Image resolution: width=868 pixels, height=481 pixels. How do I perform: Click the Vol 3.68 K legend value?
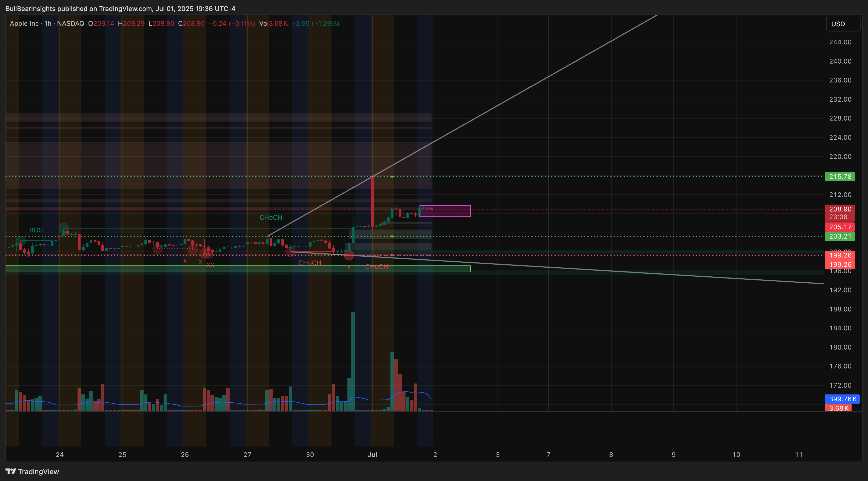(x=273, y=24)
